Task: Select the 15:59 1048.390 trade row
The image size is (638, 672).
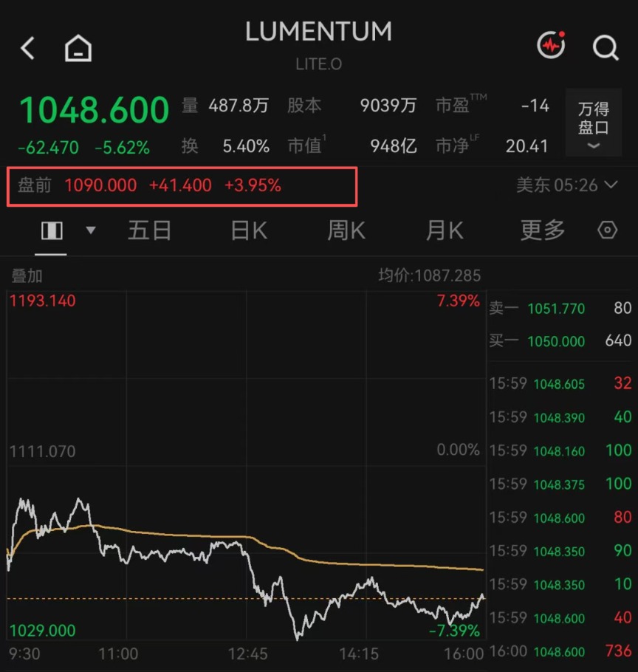Action: [x=560, y=417]
